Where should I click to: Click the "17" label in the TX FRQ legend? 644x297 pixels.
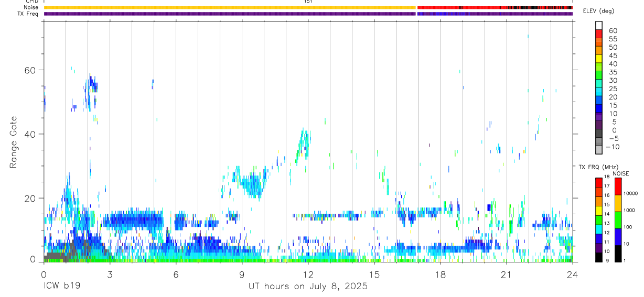pyautogui.click(x=607, y=186)
